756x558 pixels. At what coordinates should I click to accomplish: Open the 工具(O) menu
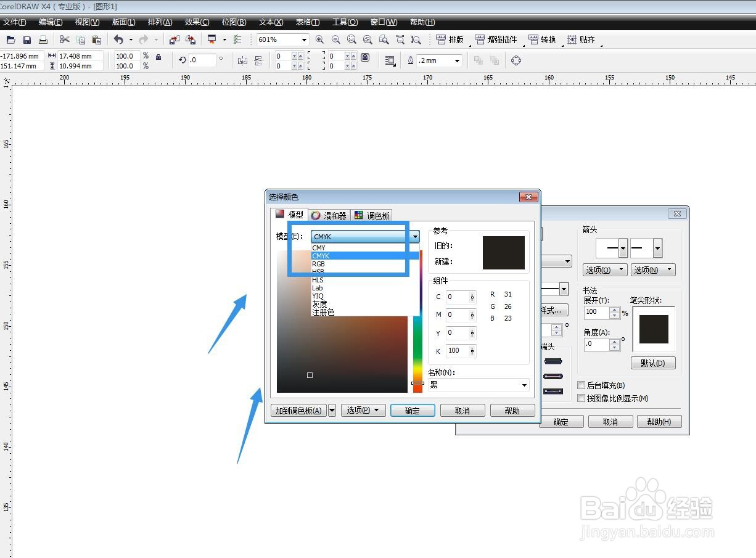tap(345, 22)
